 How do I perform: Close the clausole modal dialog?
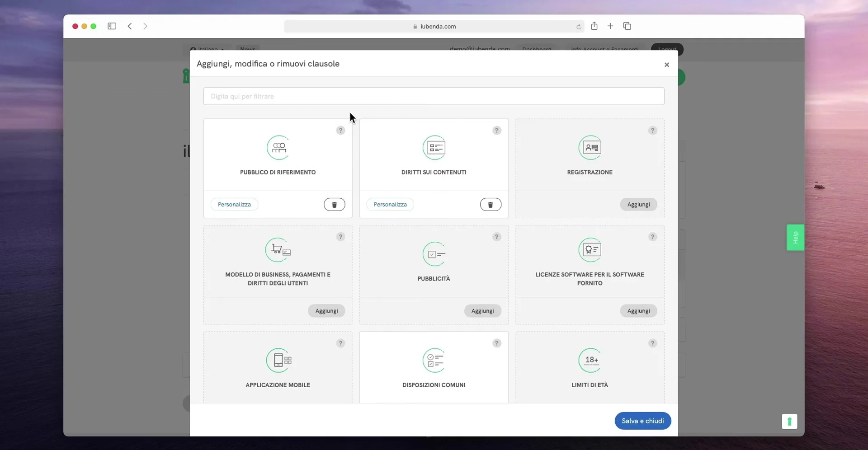tap(666, 65)
